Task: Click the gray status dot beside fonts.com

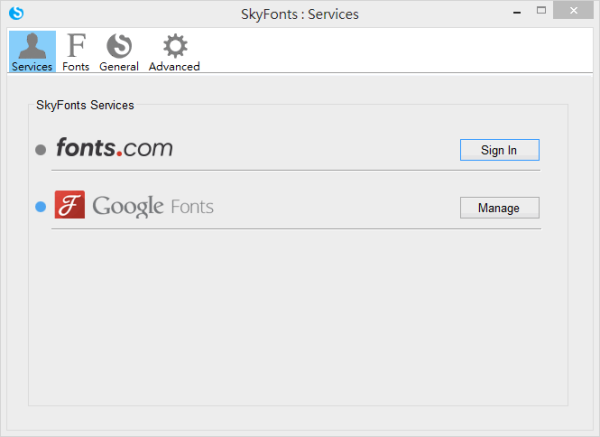Action: pyautogui.click(x=40, y=150)
